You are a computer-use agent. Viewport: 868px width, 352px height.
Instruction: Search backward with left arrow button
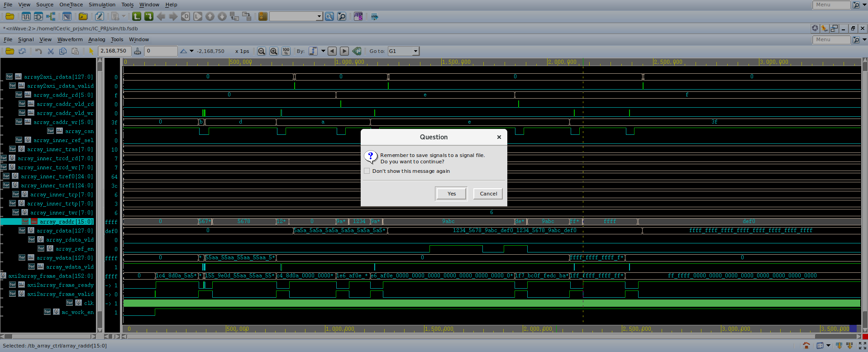[332, 51]
